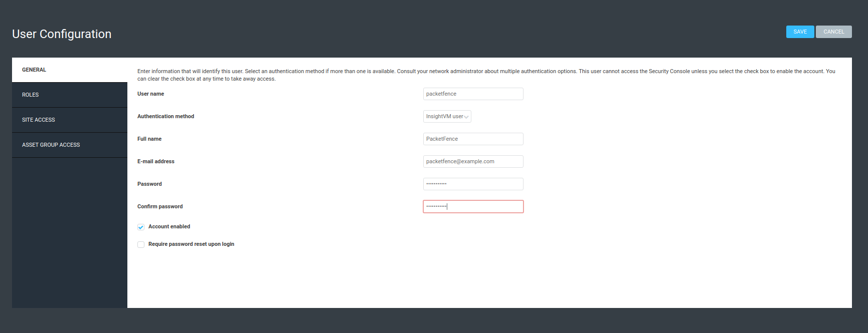Focus the Password field
Image resolution: width=868 pixels, height=333 pixels.
click(473, 184)
